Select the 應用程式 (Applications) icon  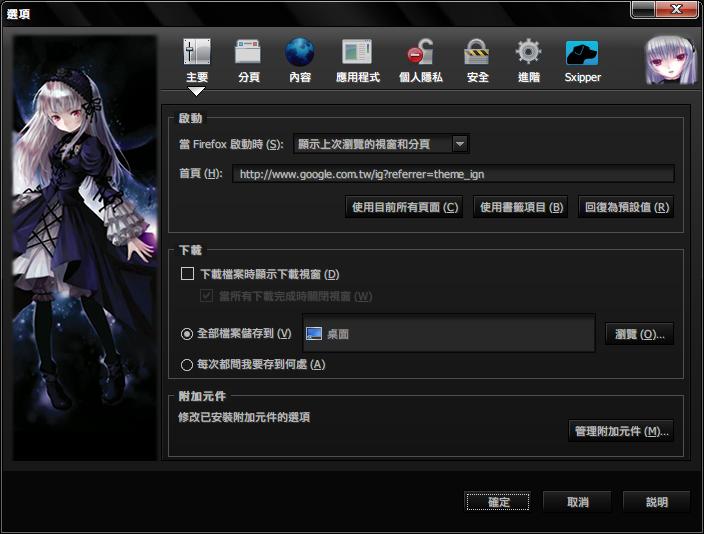pyautogui.click(x=357, y=53)
